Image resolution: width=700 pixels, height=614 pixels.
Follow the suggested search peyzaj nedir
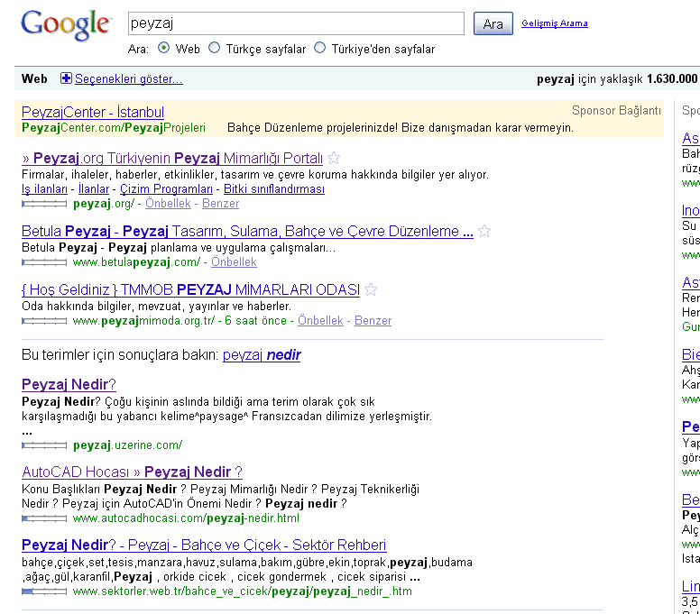tap(262, 355)
